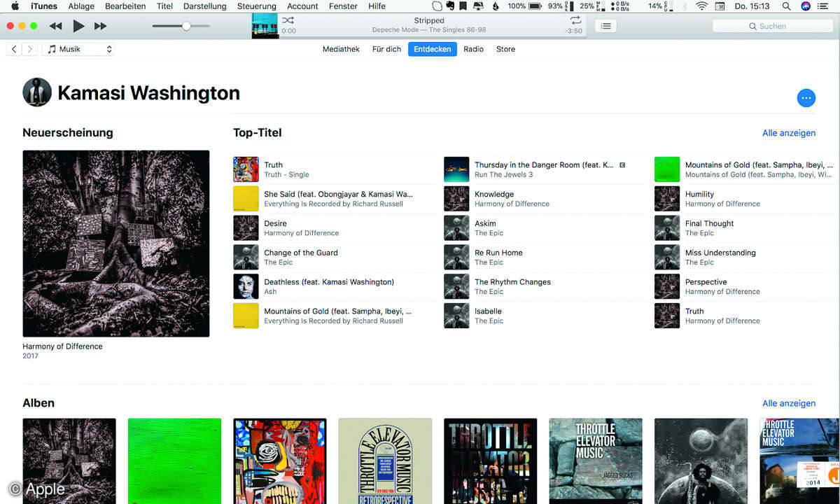Screen dimensions: 840x504
Task: Select Thursday in the Danger Room track
Action: [545, 169]
